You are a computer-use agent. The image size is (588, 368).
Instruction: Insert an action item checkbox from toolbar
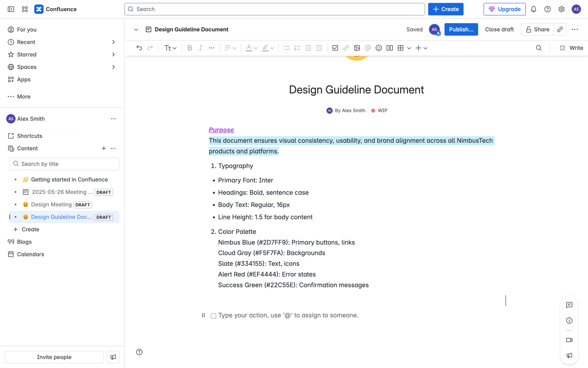335,48
